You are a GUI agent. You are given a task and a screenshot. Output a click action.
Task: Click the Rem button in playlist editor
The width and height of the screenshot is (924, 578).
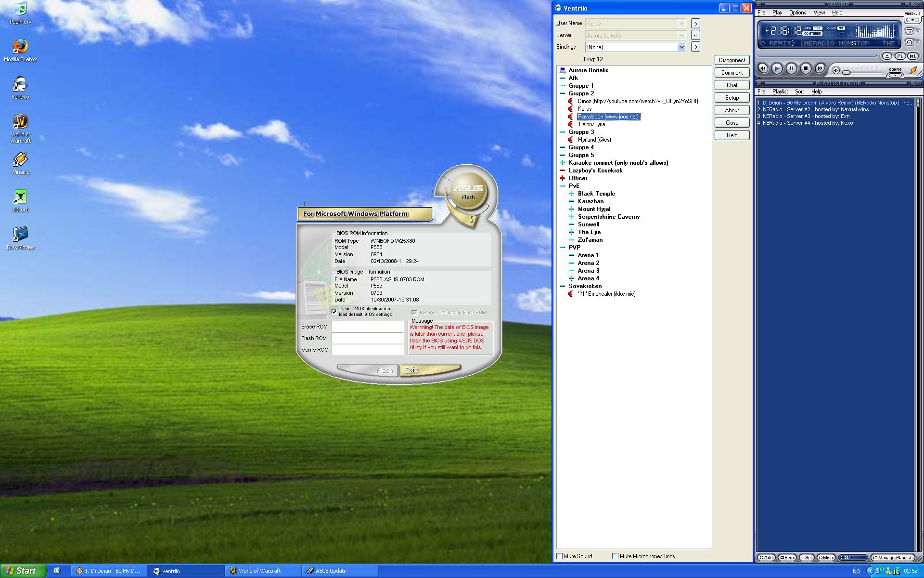(787, 558)
